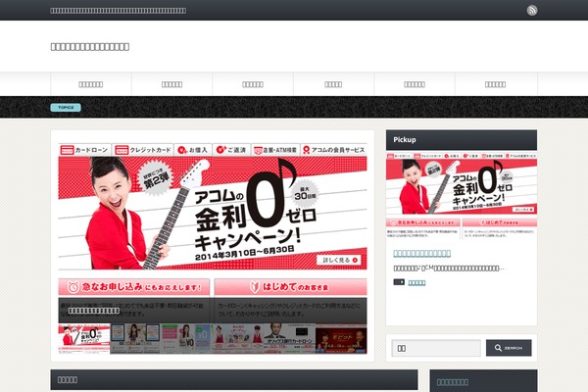Open the RSS feed icon
Screen dimensions: 588x392
pos(532,10)
